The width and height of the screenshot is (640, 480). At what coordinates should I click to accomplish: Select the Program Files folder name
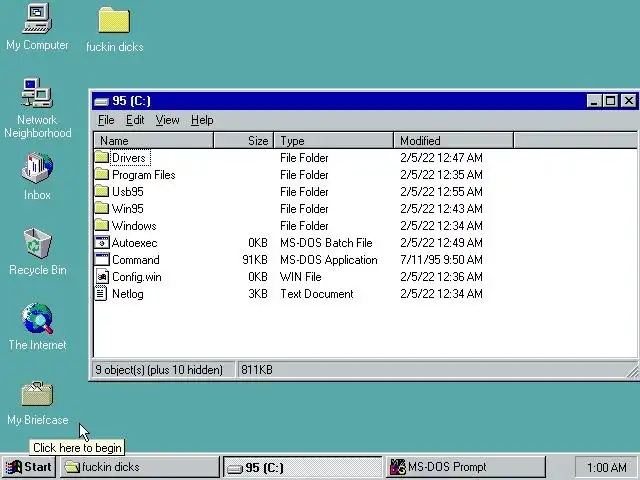tap(144, 175)
